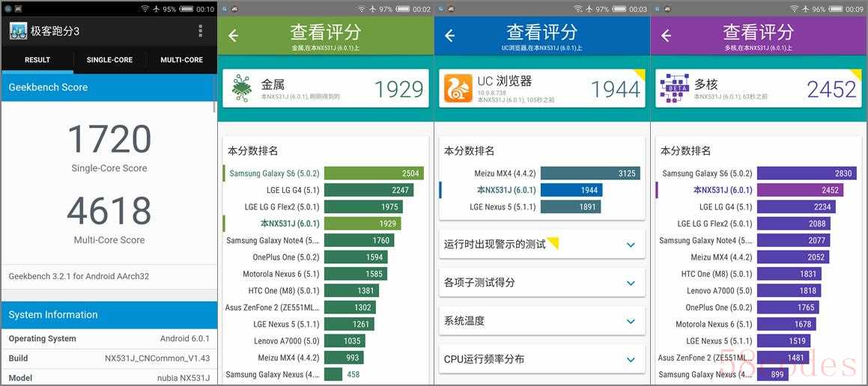Tap the Geekbench app icon beside 极客跑分3
868x386 pixels.
[18, 31]
